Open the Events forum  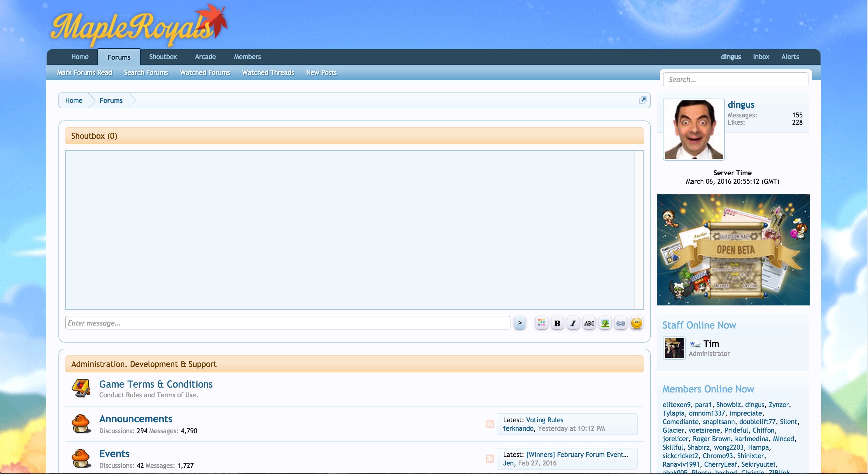click(114, 453)
